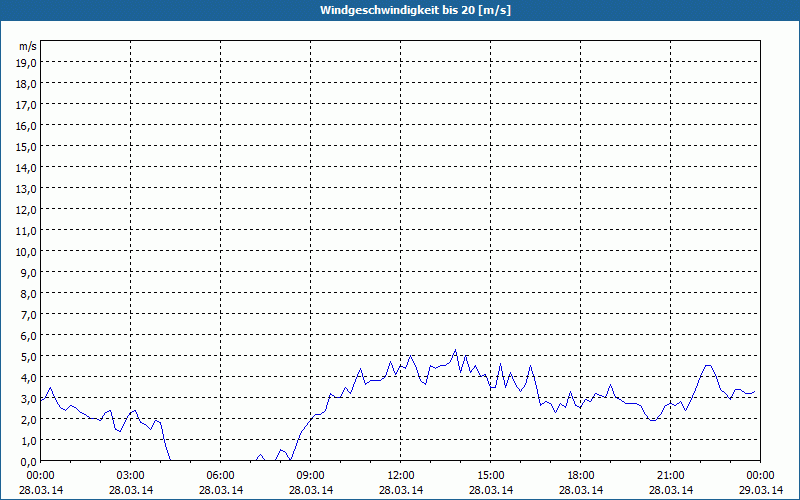
Task: Select the 0,0 y-axis label
Action: click(x=26, y=461)
